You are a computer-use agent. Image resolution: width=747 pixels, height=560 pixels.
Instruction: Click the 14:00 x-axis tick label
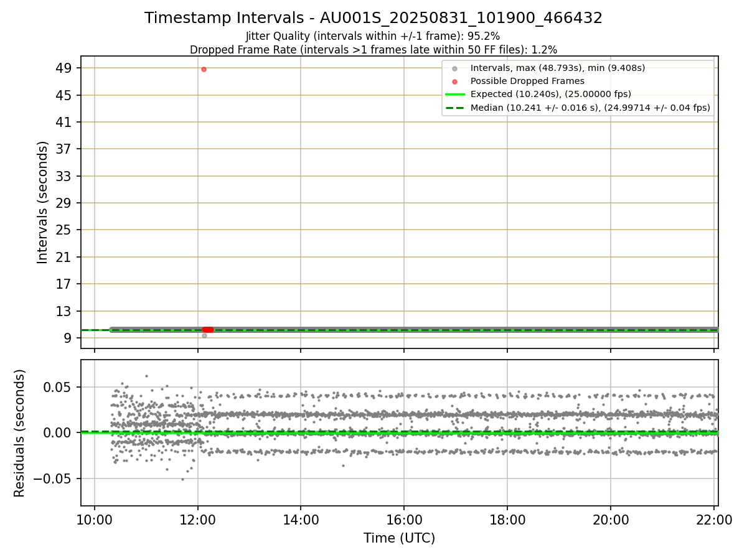pyautogui.click(x=301, y=521)
